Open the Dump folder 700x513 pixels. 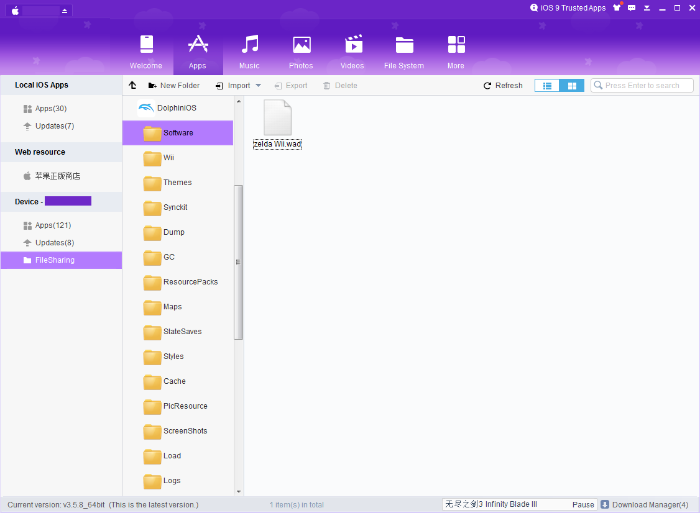pos(178,232)
